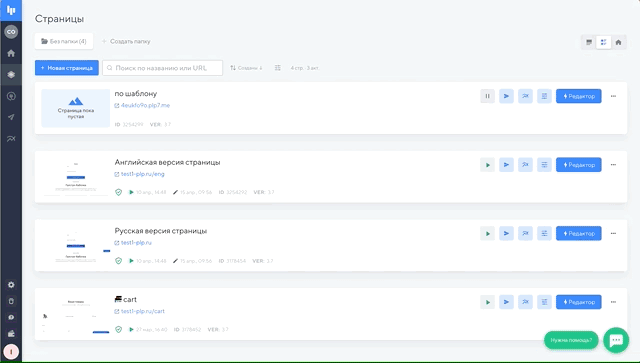Image resolution: width=640 pixels, height=363 pixels.
Task: Click send icon for cart page
Action: point(506,302)
